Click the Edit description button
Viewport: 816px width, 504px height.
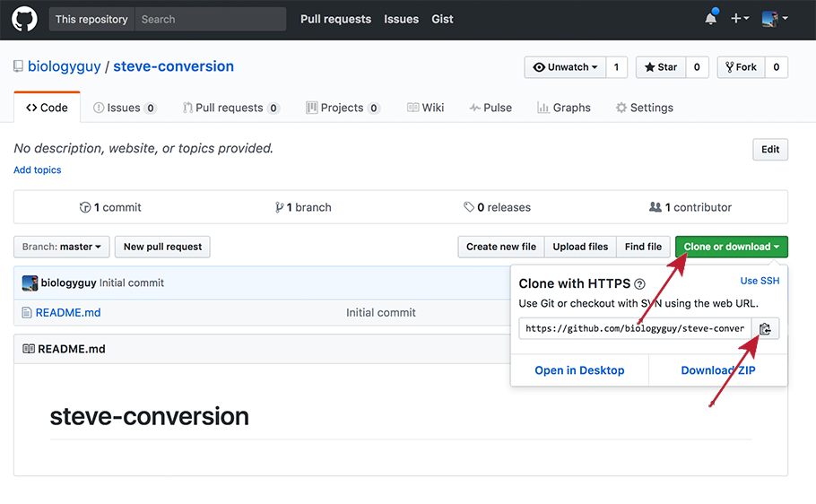[770, 150]
